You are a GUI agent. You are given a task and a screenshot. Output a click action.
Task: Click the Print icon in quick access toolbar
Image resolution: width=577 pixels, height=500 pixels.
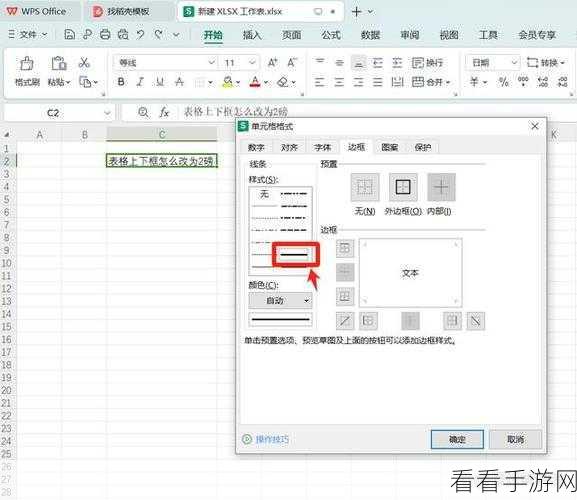coord(105,35)
